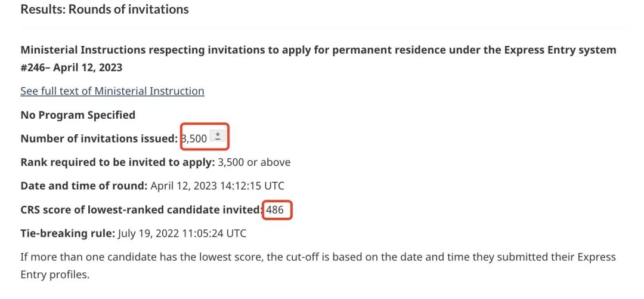
Task: Click the footnote asterisk beside 3,500
Action: [x=218, y=138]
